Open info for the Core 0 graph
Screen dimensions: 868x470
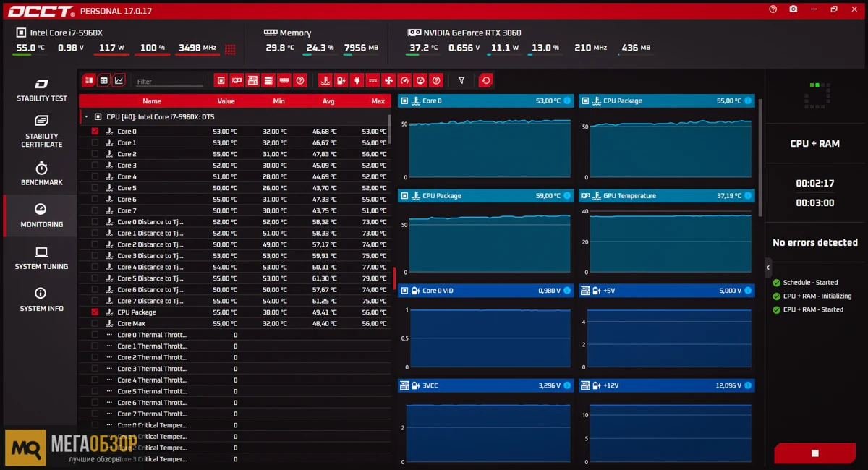566,101
